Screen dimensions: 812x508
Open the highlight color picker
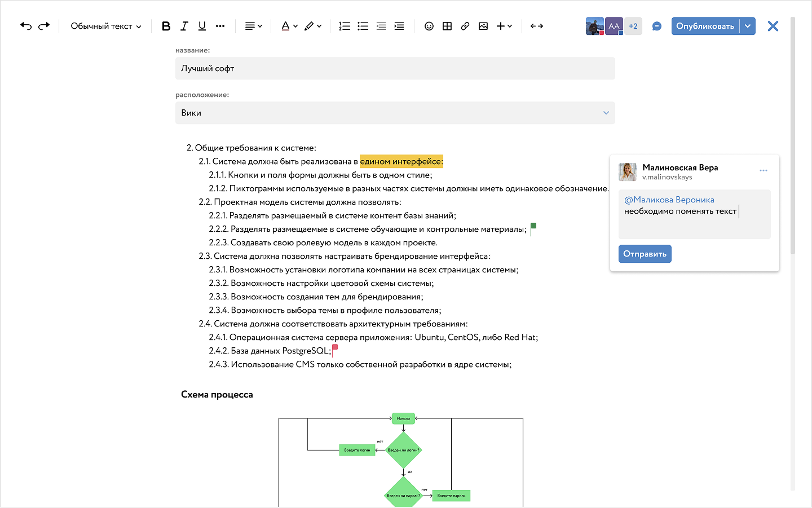pos(313,26)
